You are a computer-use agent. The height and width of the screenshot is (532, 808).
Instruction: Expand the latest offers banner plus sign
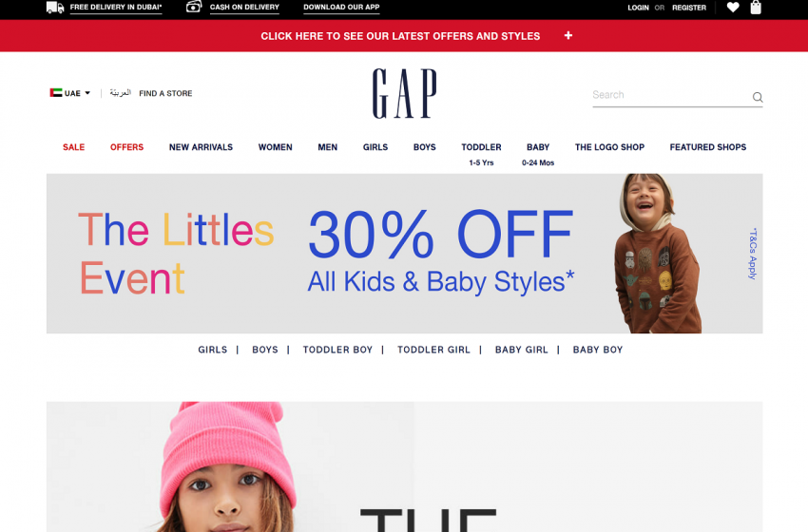coord(568,35)
